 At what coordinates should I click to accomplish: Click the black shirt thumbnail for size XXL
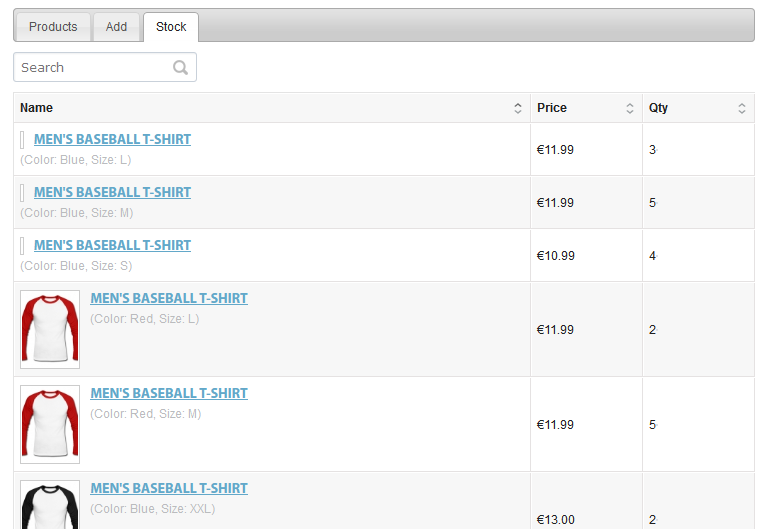click(x=50, y=505)
